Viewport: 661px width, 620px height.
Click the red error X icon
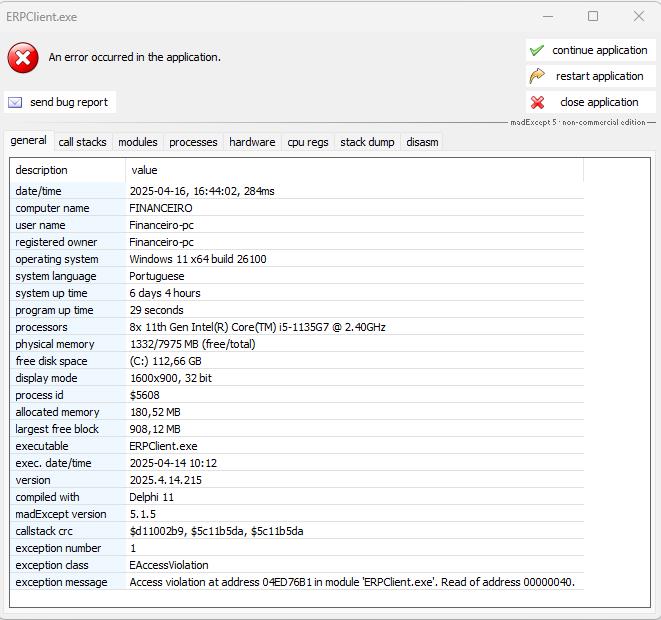pos(23,58)
